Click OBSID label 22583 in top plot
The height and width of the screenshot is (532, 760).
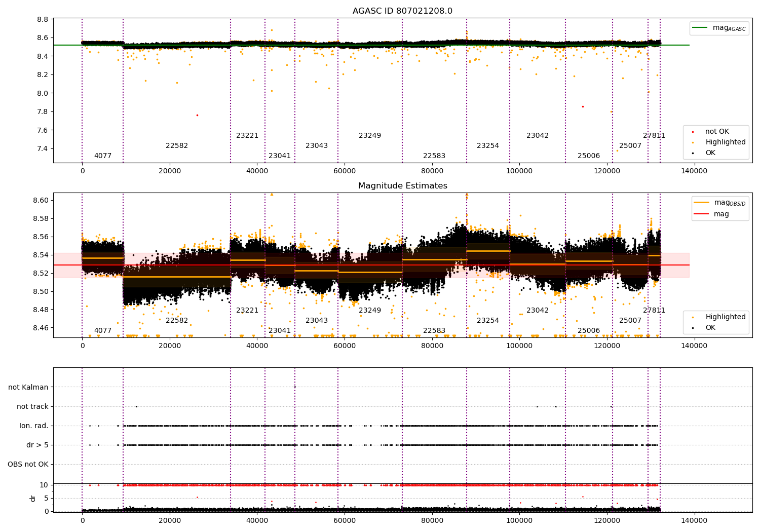[x=434, y=156]
